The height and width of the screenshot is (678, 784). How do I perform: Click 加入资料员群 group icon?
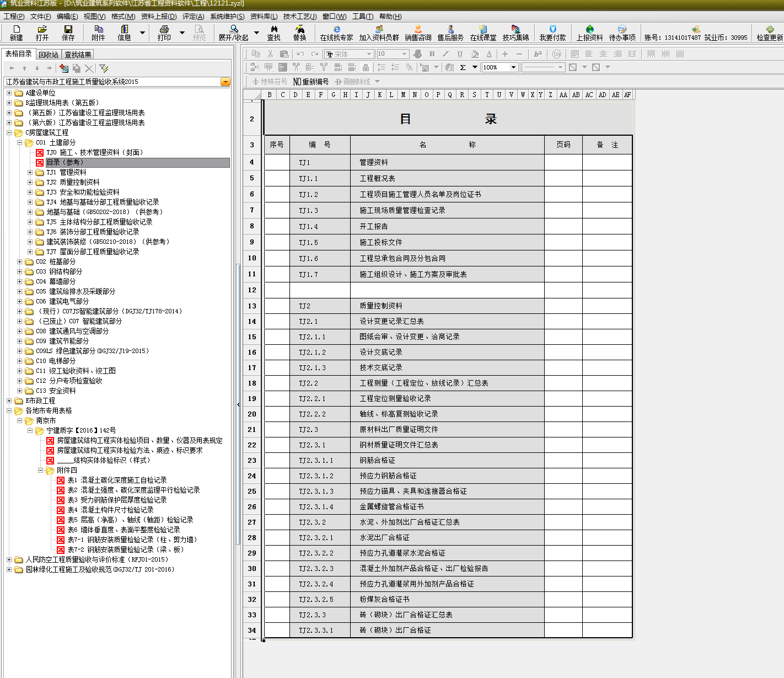tap(379, 33)
